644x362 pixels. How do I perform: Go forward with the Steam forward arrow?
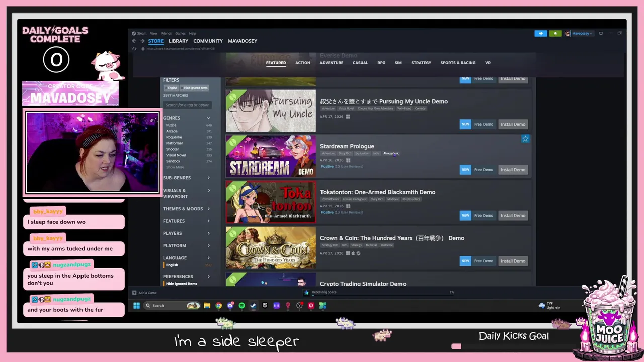pos(142,41)
